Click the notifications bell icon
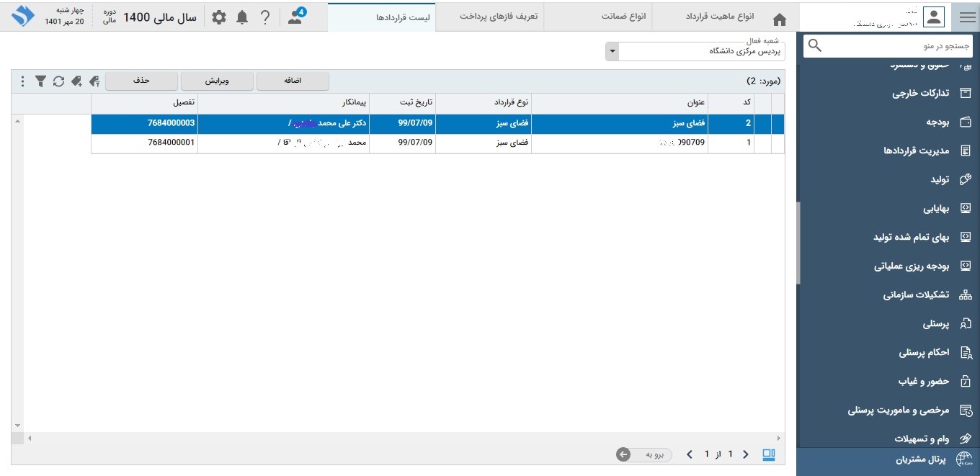The image size is (980, 476). coord(242,17)
